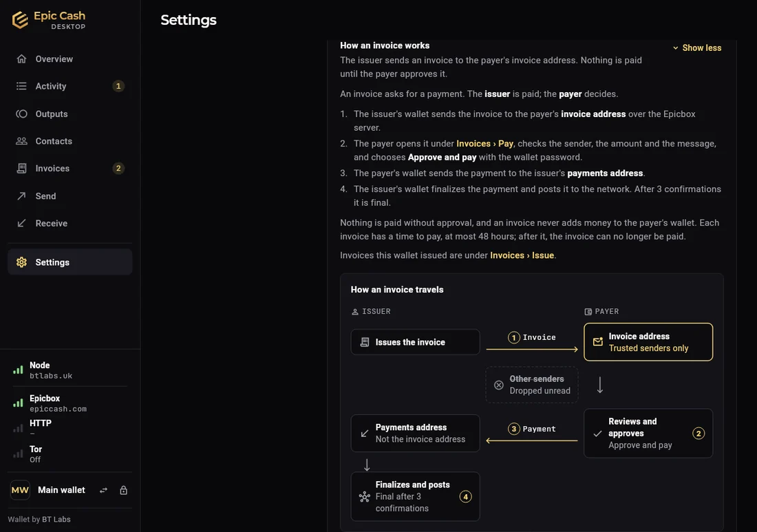The width and height of the screenshot is (757, 532).
Task: Click the Reviews and approves checkmark icon
Action: tap(597, 434)
